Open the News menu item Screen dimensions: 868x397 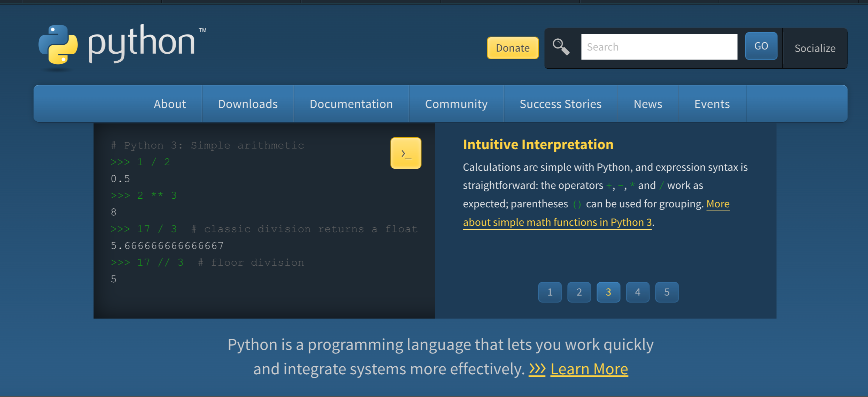click(648, 104)
